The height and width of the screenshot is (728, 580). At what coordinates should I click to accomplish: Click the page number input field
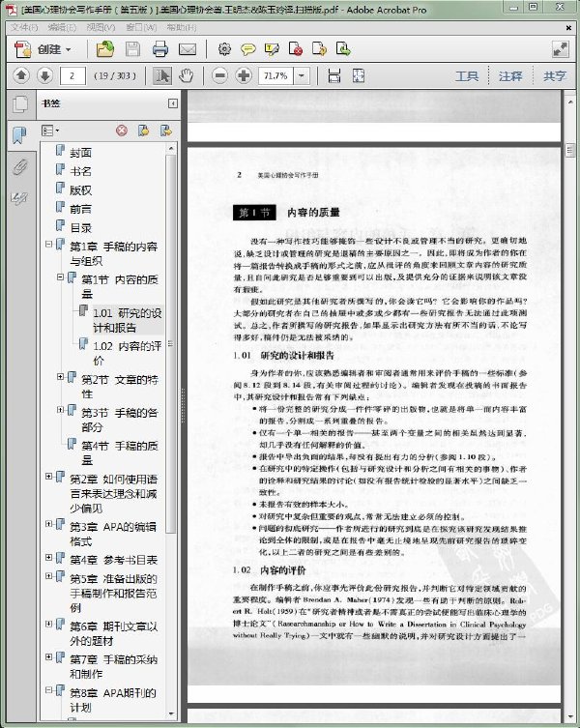72,75
